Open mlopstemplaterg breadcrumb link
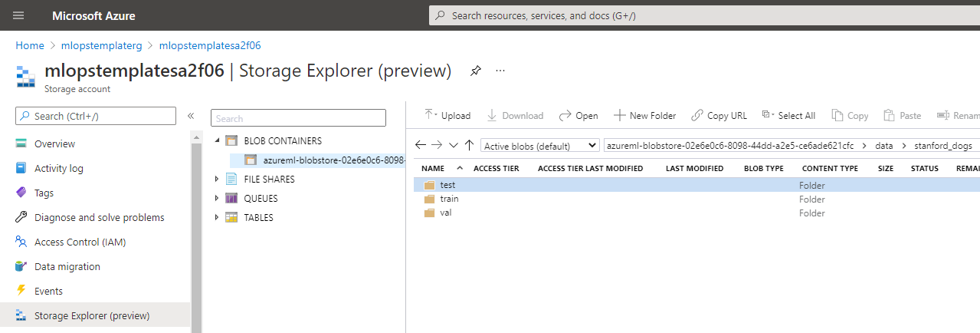980x333 pixels. pyautogui.click(x=102, y=45)
